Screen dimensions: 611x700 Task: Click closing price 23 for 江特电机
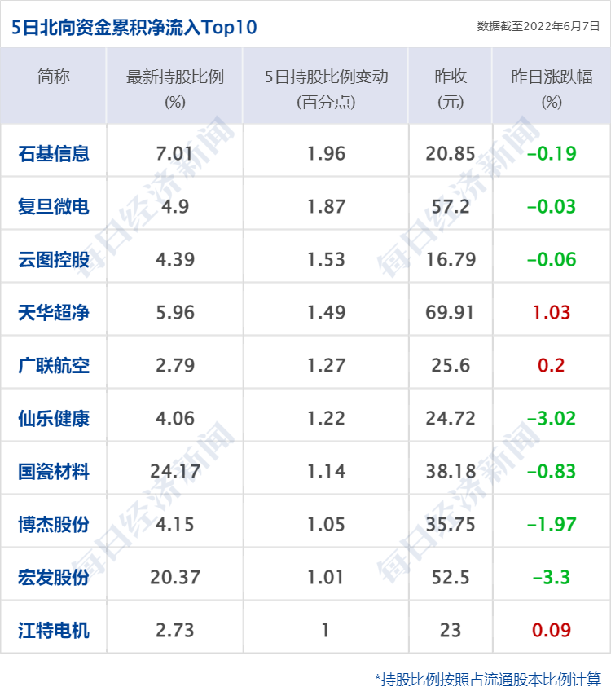pyautogui.click(x=451, y=631)
